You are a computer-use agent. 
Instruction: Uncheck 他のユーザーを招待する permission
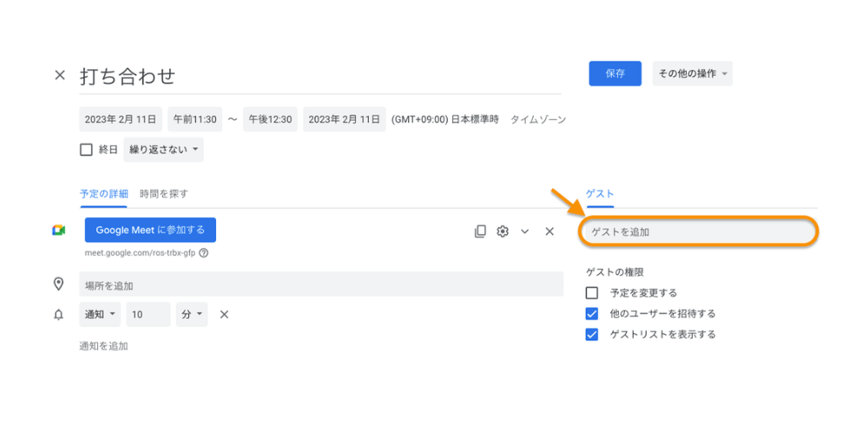[592, 313]
